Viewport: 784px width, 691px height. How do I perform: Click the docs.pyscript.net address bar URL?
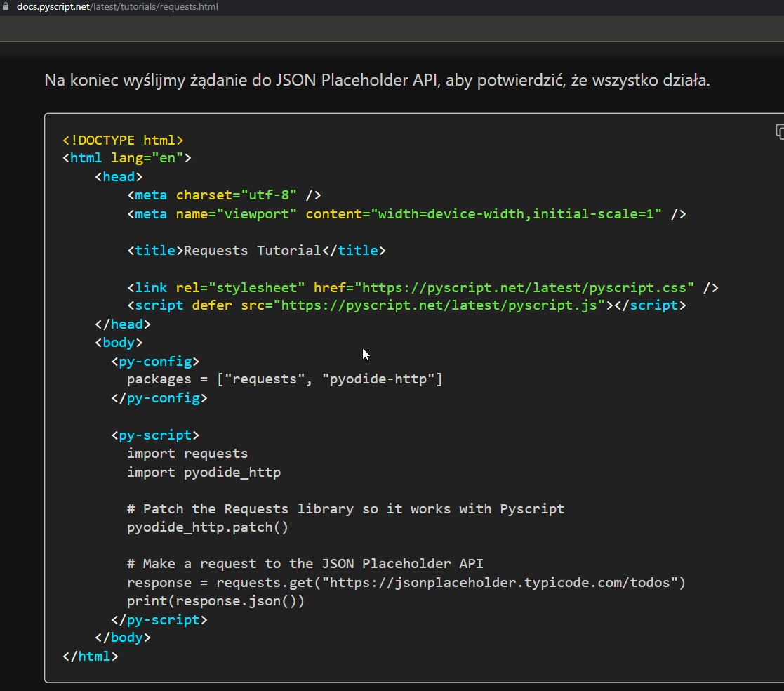coord(117,7)
